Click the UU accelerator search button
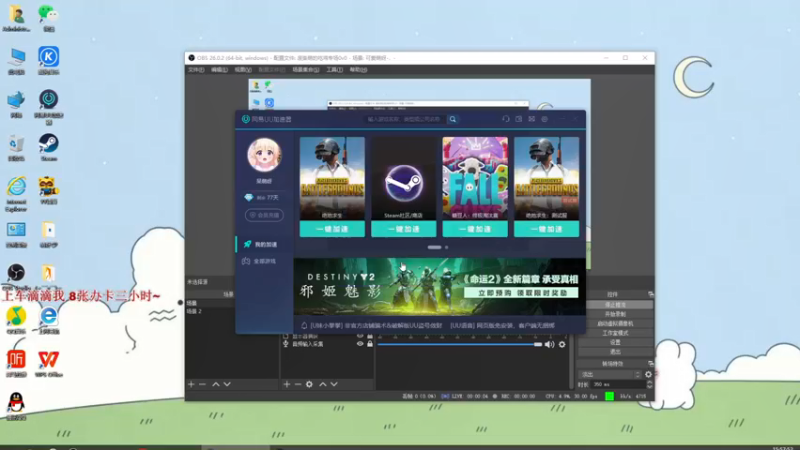The height and width of the screenshot is (450, 800). pos(453,119)
